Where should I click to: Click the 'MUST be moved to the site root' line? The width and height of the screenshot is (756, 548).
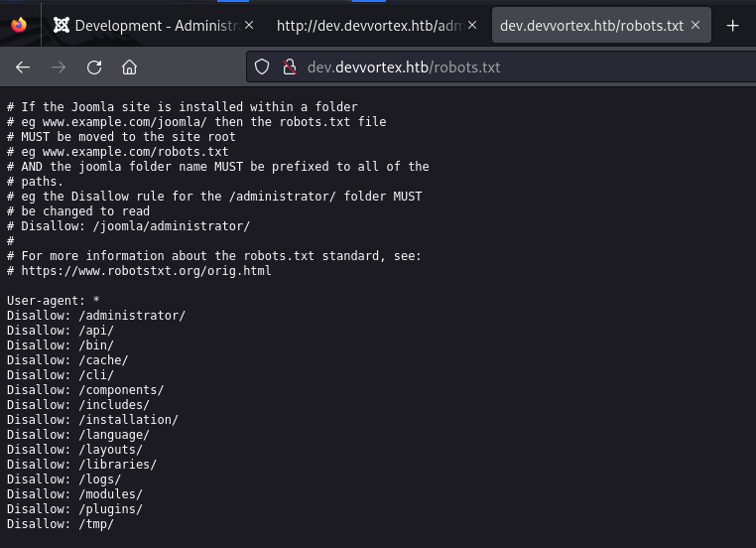pos(121,137)
